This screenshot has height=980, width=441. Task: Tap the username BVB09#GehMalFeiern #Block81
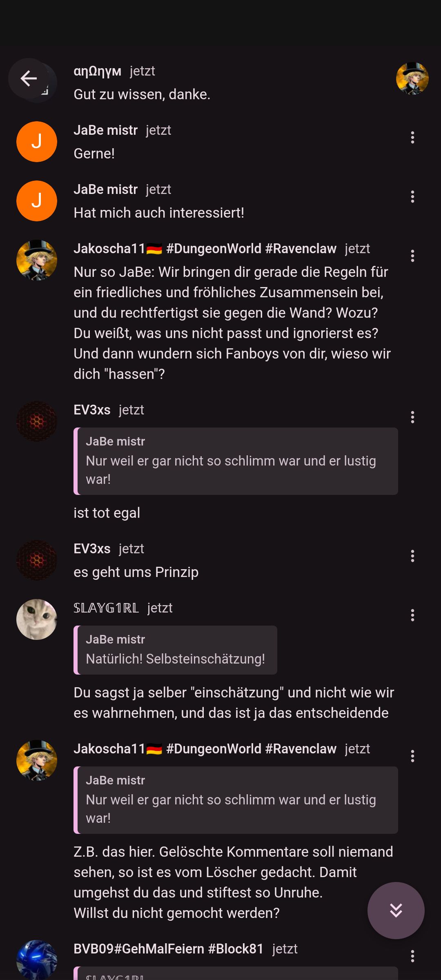point(169,949)
